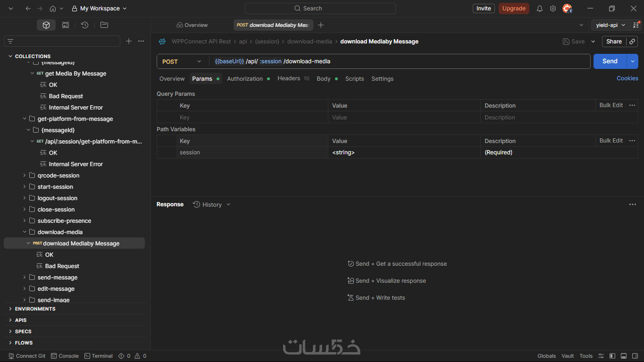Open the Send button dropdown arrow
This screenshot has height=362, width=644.
[633, 61]
